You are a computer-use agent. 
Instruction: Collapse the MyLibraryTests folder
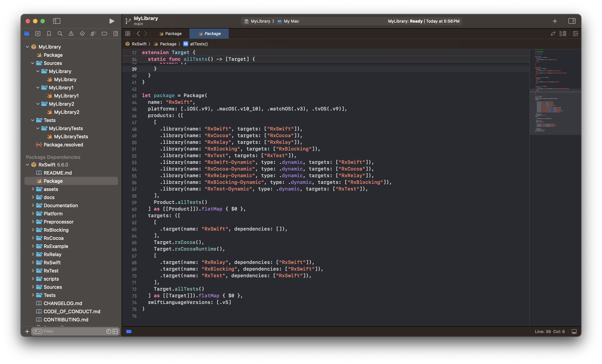click(x=38, y=128)
